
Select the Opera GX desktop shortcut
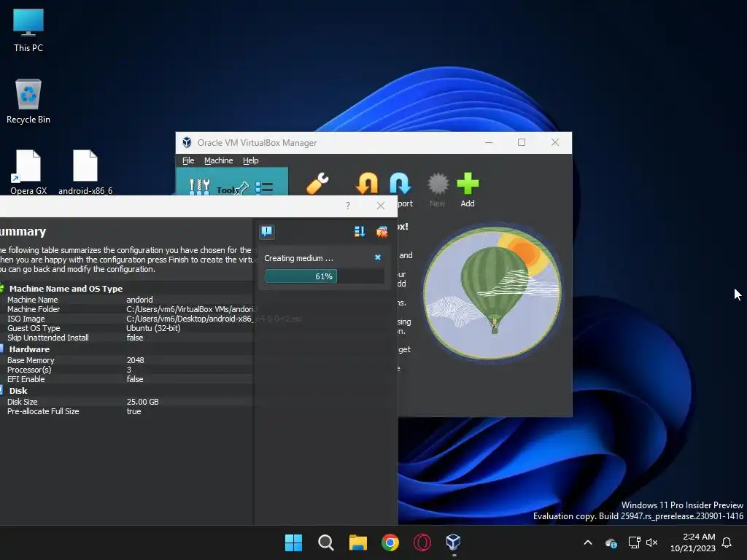pyautogui.click(x=28, y=172)
